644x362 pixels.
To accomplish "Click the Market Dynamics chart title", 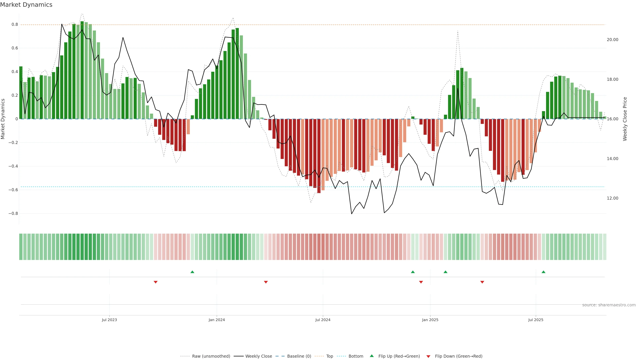I will [x=26, y=5].
